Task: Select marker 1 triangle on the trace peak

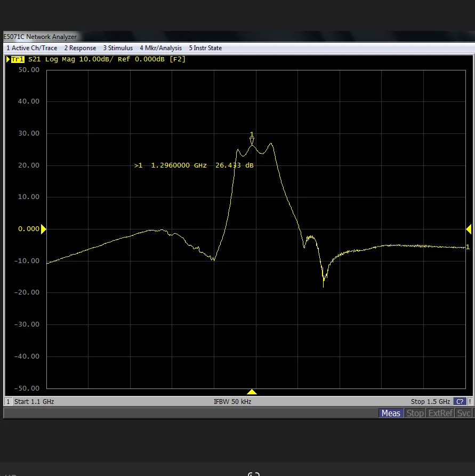Action: [252, 141]
